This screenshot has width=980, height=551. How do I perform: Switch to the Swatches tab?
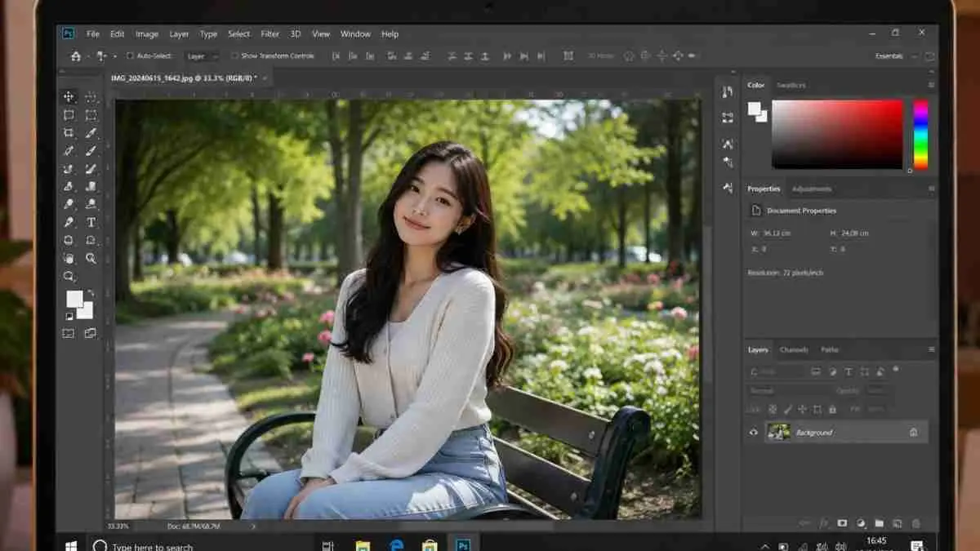(x=791, y=85)
